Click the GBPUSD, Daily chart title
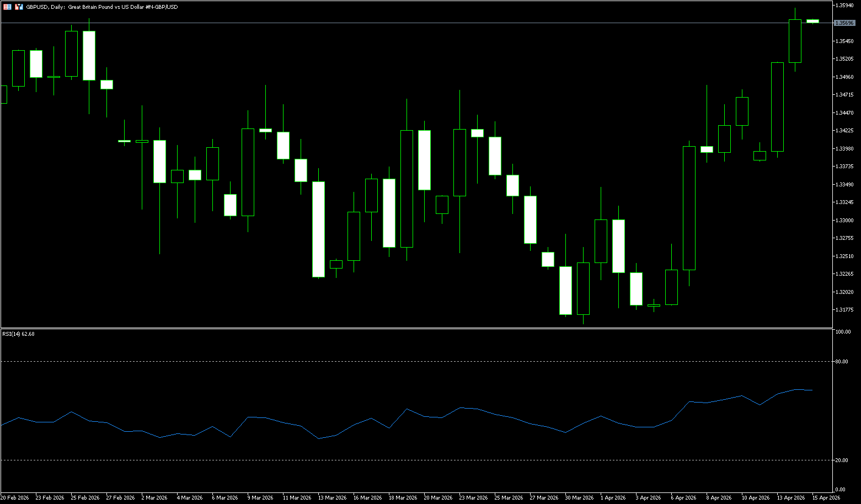 [x=102, y=7]
